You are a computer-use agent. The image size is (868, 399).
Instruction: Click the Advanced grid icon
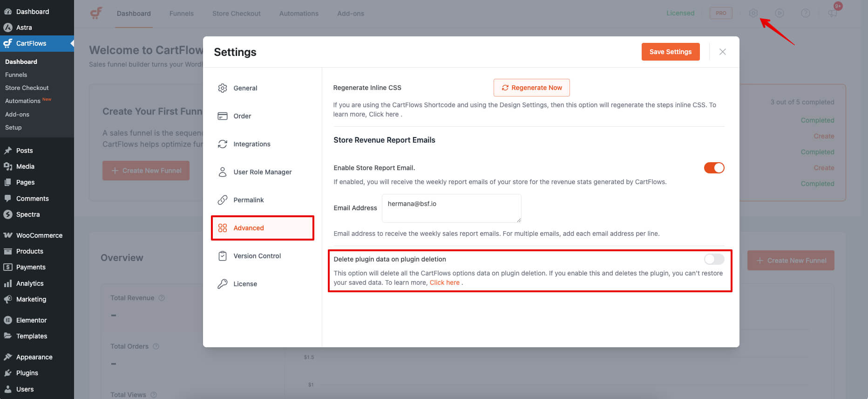click(223, 228)
